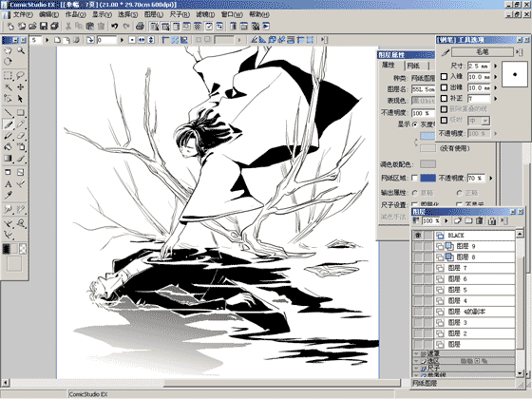This screenshot has height=399, width=532.
Task: Select the Lasso selection tool
Action: coord(21,76)
